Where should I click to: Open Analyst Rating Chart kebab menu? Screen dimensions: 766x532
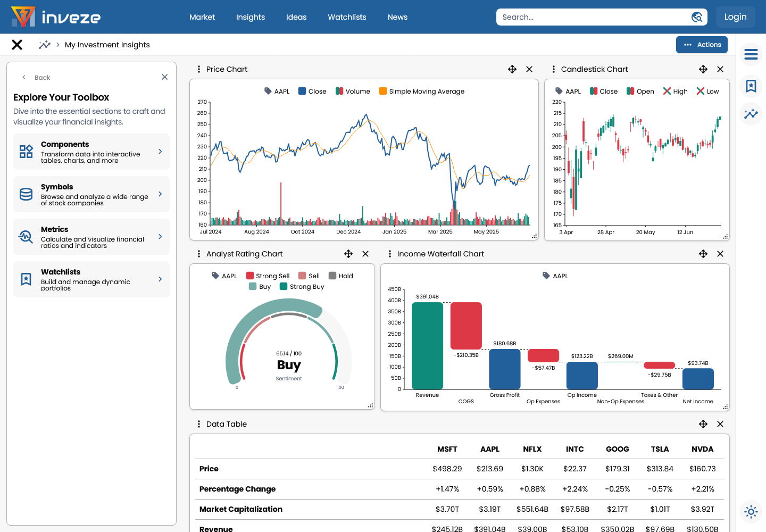[x=199, y=254]
